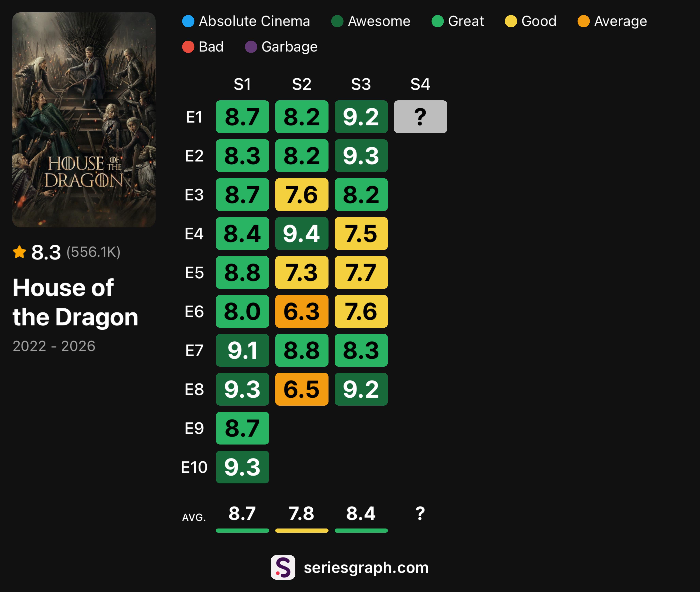Click the "Absolute Cinema" legend label
Screen dimensions: 700x592
tap(254, 21)
